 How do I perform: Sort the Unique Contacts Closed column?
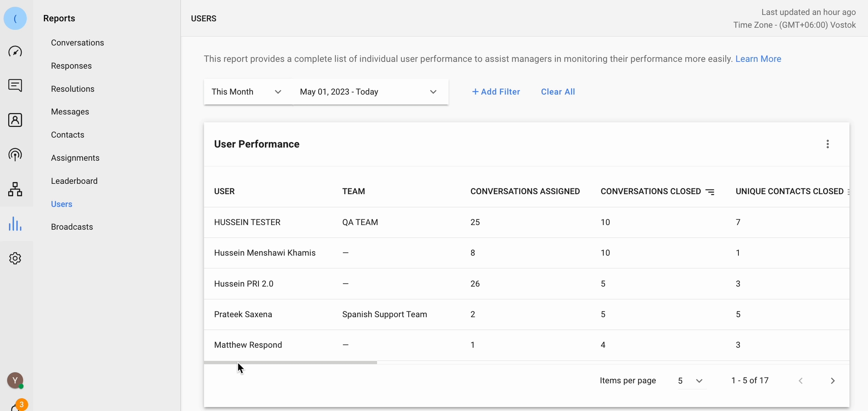pyautogui.click(x=849, y=192)
